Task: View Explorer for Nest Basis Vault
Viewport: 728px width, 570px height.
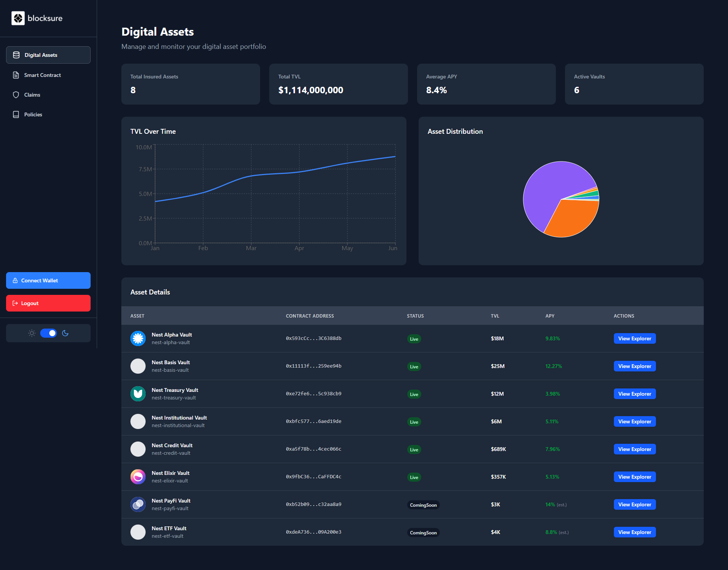Action: (634, 366)
